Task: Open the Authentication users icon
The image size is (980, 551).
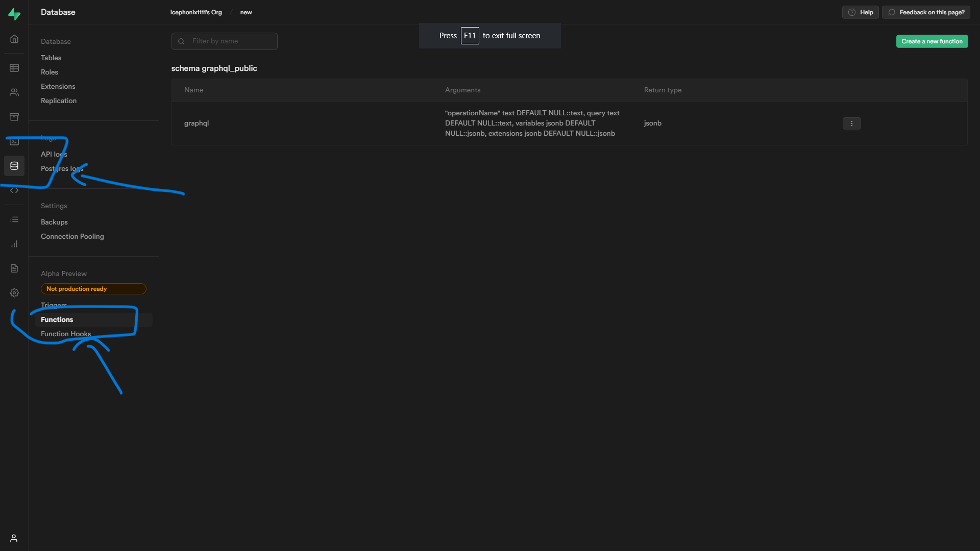Action: pos(14,92)
